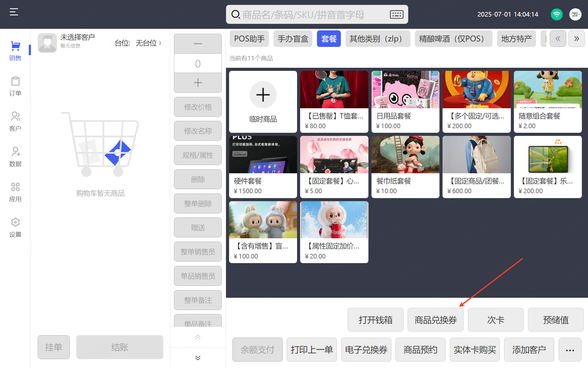Open the 数据 data section
The height and width of the screenshot is (368, 588).
point(15,157)
